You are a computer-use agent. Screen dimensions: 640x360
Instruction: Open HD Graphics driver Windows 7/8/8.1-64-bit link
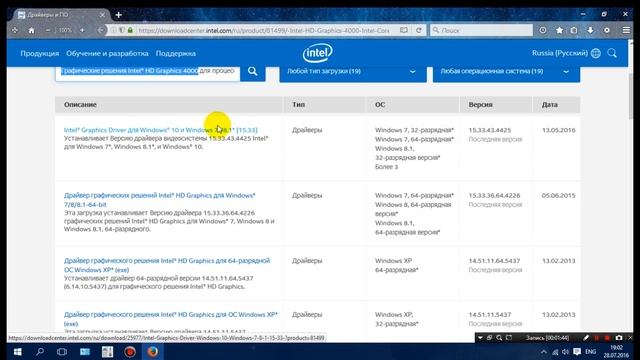[x=160, y=200]
